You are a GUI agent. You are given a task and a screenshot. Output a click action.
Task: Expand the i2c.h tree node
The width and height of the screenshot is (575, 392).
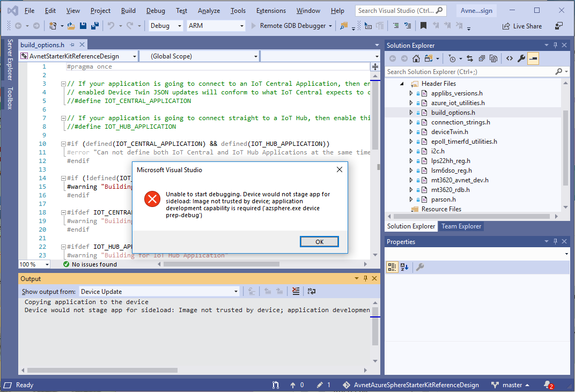411,151
